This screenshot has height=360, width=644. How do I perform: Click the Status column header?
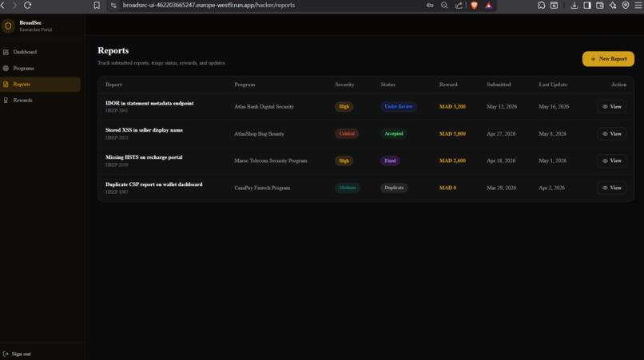point(388,85)
